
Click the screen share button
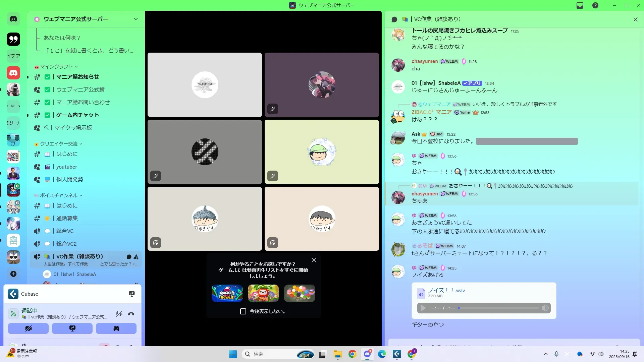click(72, 328)
